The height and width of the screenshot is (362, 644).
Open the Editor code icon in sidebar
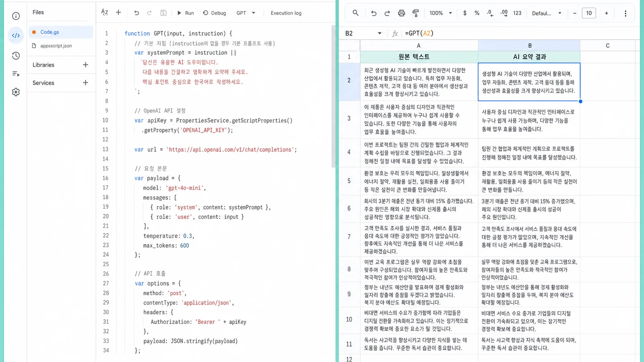click(x=16, y=35)
